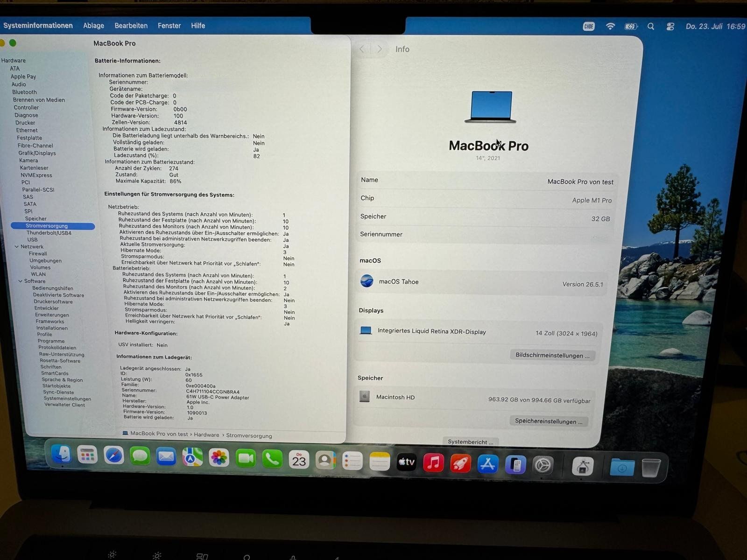The height and width of the screenshot is (560, 747).
Task: Click the Name row in Info window
Action: [486, 181]
